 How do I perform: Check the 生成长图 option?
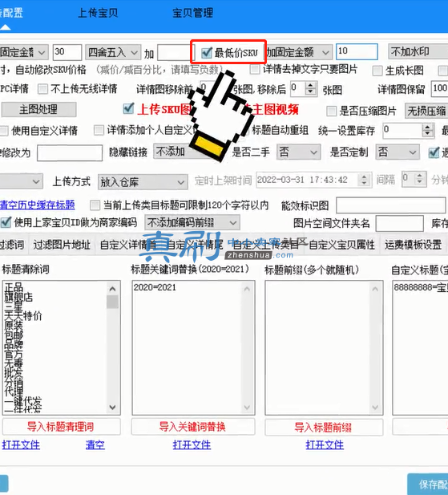pyautogui.click(x=377, y=71)
